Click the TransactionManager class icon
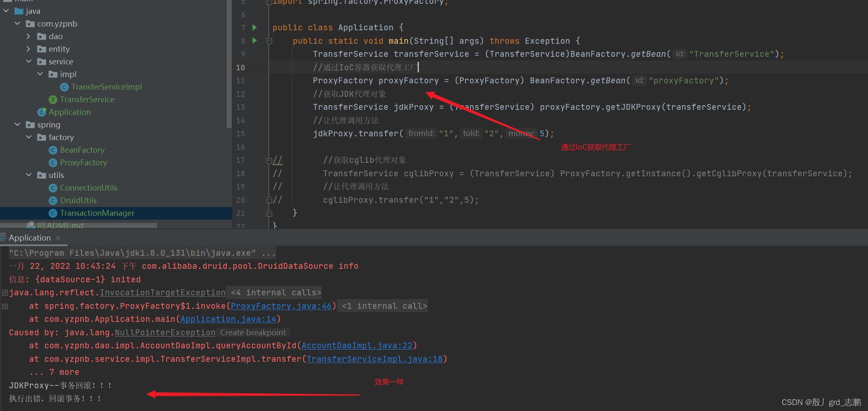The image size is (868, 411). click(53, 213)
